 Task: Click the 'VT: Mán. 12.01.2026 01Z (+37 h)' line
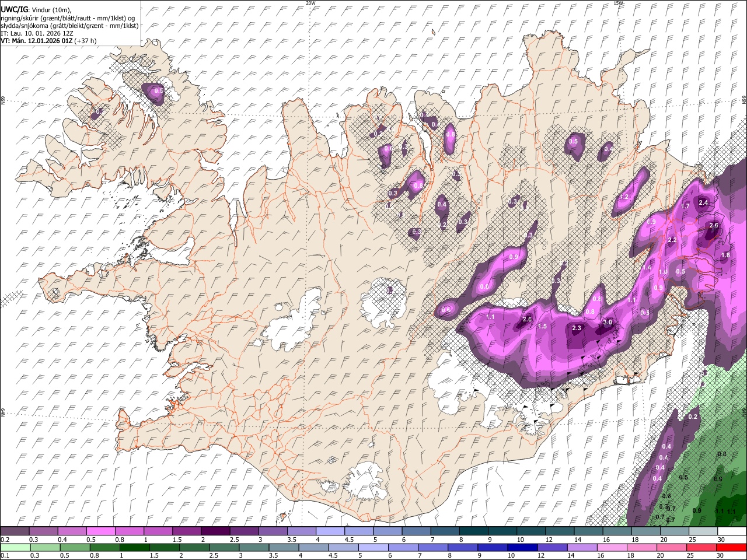pos(49,41)
